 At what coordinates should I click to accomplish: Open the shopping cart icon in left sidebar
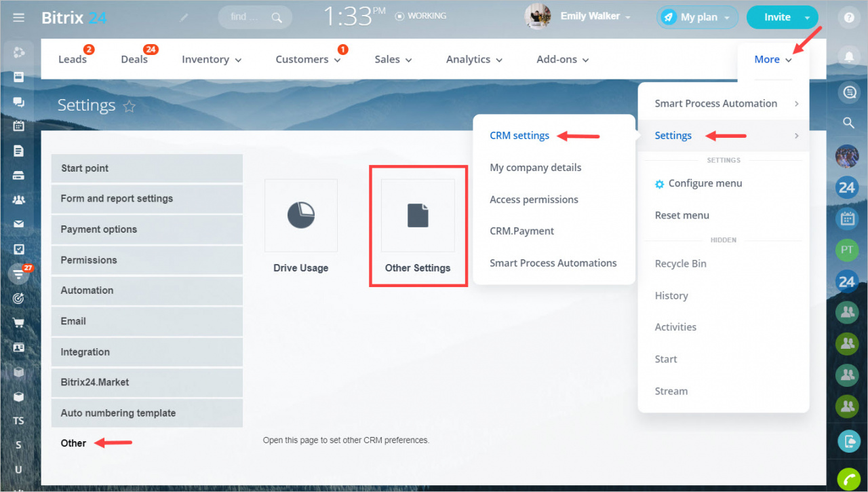(18, 322)
